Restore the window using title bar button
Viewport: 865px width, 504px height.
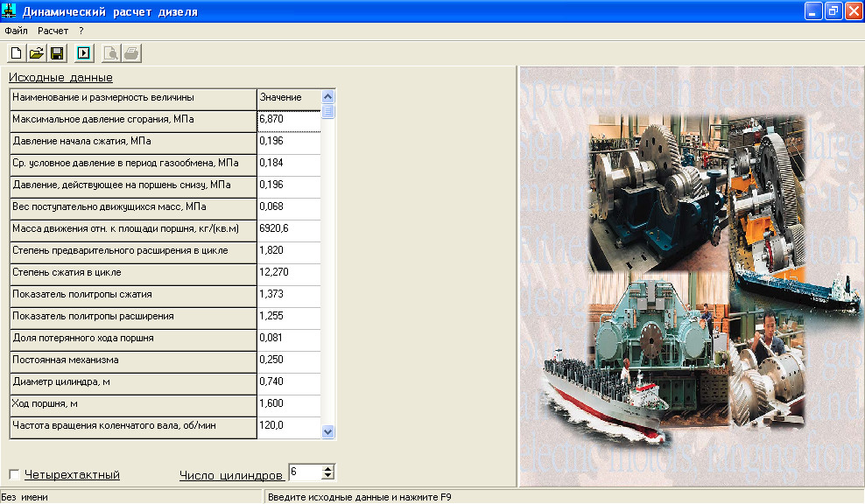(833, 11)
